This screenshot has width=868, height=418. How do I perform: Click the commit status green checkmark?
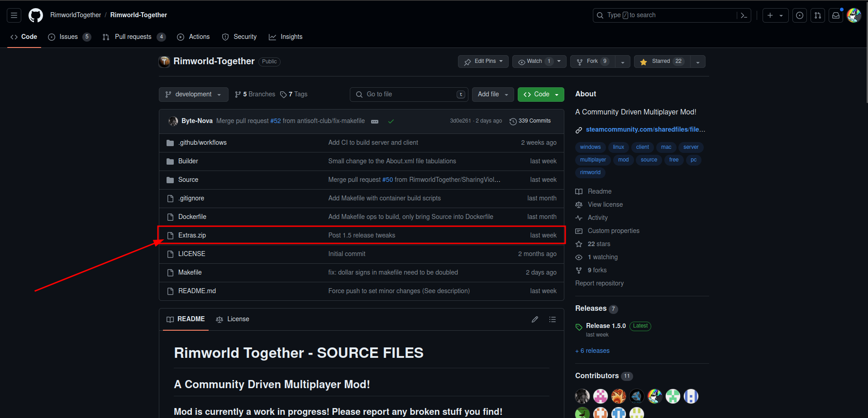pyautogui.click(x=391, y=121)
